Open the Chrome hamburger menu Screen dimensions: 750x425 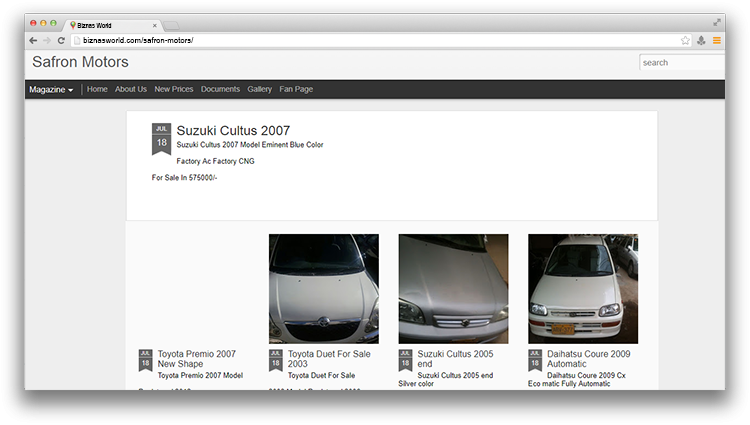coord(716,40)
